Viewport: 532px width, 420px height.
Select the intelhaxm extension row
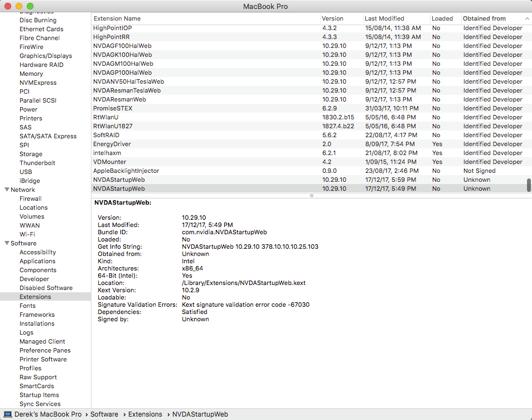[x=308, y=153]
